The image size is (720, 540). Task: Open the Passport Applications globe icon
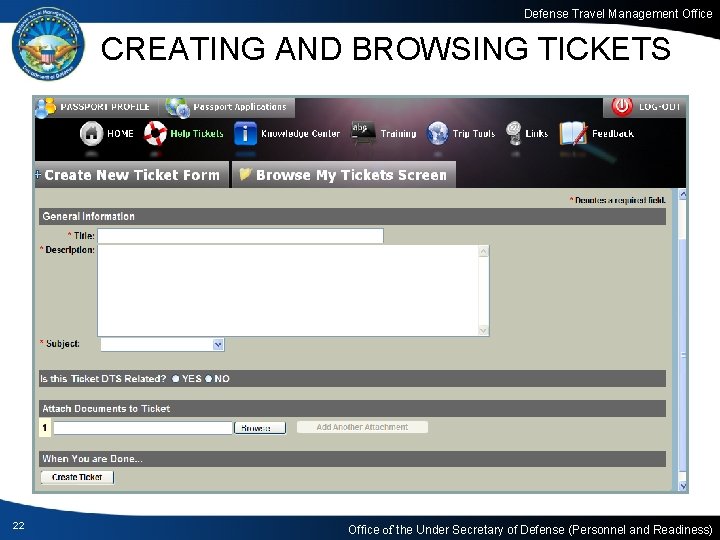click(x=178, y=108)
